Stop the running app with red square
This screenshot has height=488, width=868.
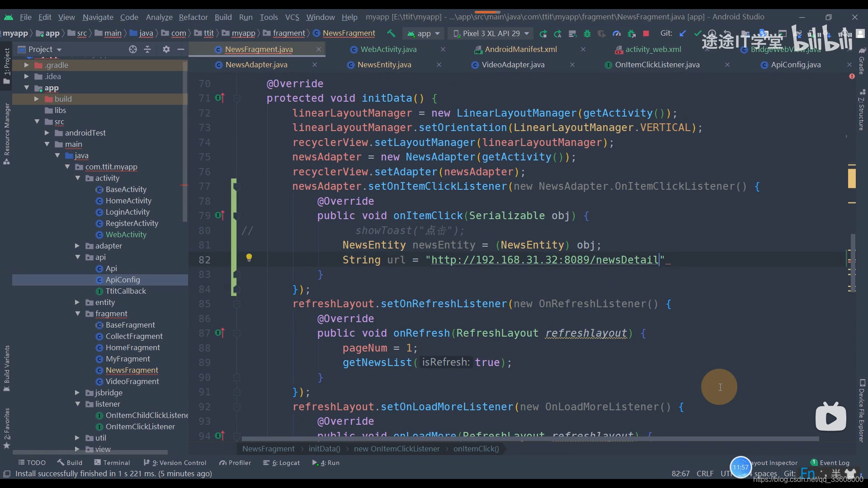tap(646, 33)
